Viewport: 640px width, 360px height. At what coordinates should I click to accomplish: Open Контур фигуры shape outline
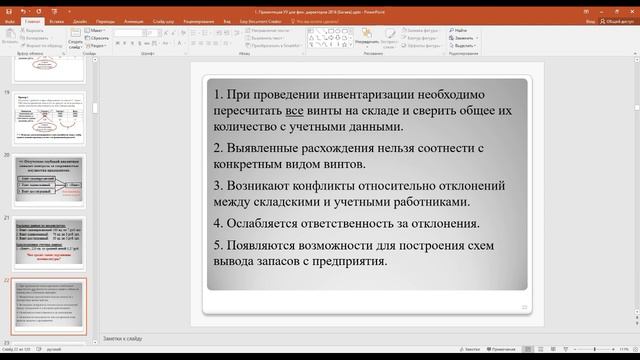pyautogui.click(x=419, y=38)
